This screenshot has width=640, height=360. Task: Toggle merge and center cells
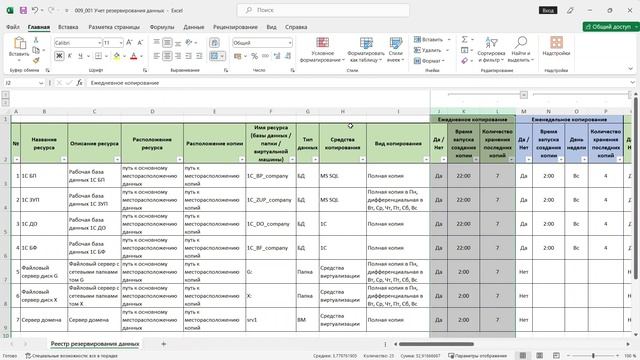[x=214, y=56]
